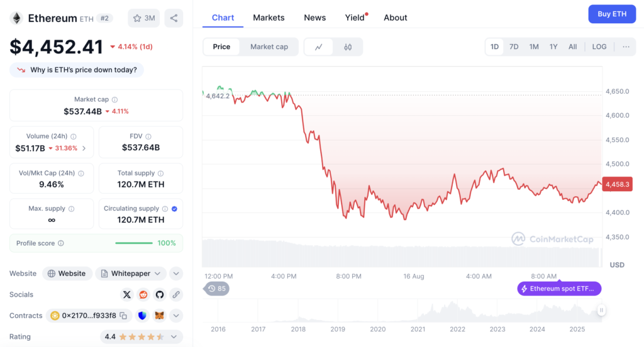Select the 7D time range

click(x=514, y=47)
